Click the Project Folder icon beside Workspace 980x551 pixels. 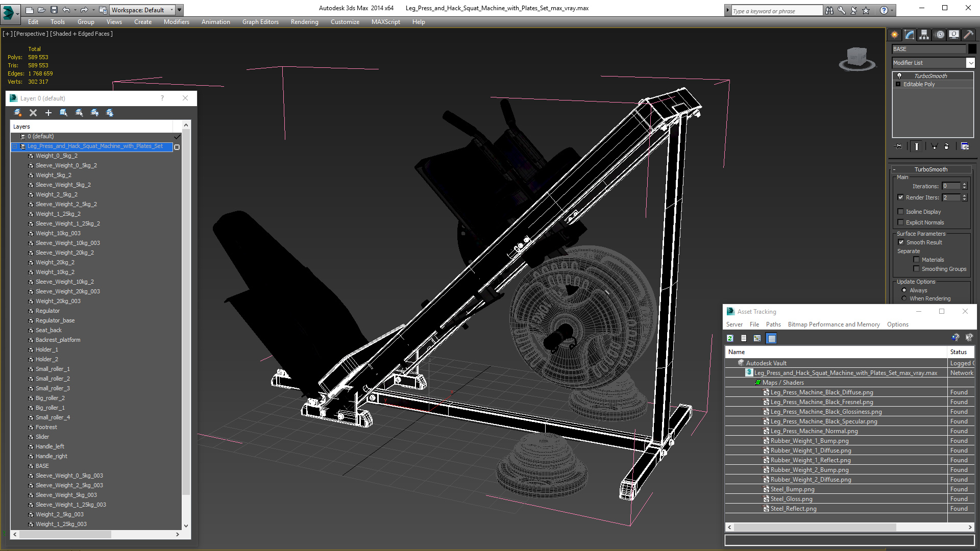[103, 10]
